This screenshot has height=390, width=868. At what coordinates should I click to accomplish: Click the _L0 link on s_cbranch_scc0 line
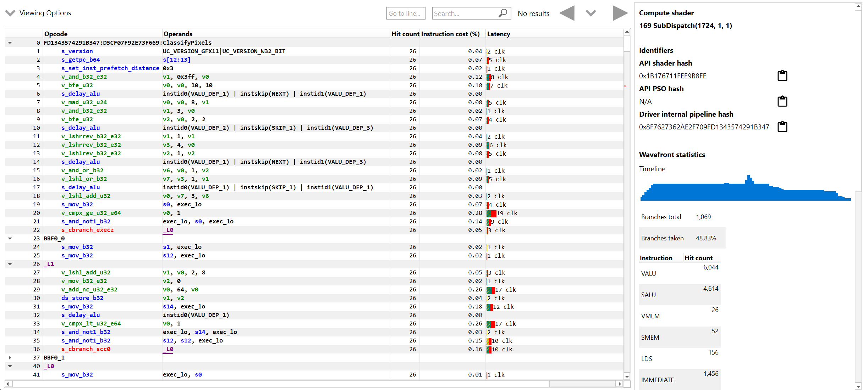(168, 349)
